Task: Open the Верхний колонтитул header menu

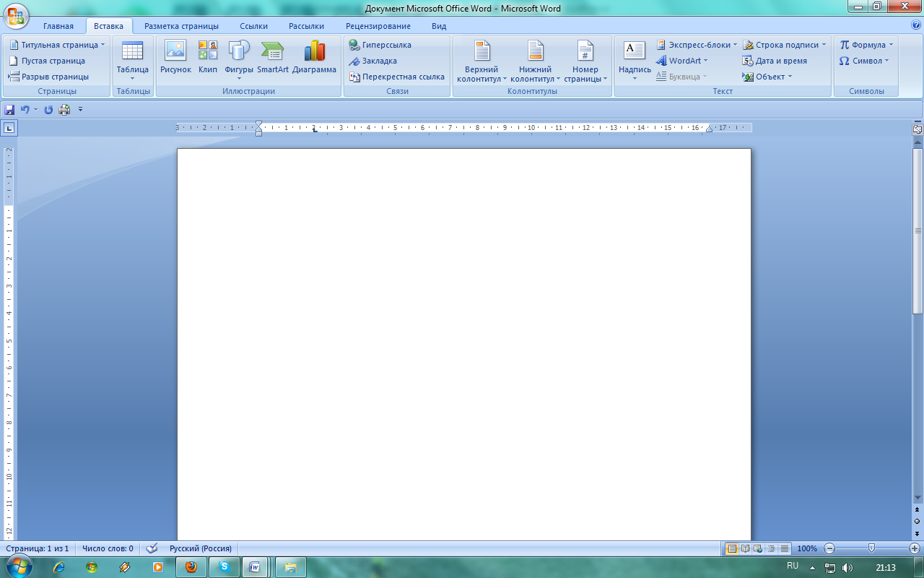Action: 481,61
